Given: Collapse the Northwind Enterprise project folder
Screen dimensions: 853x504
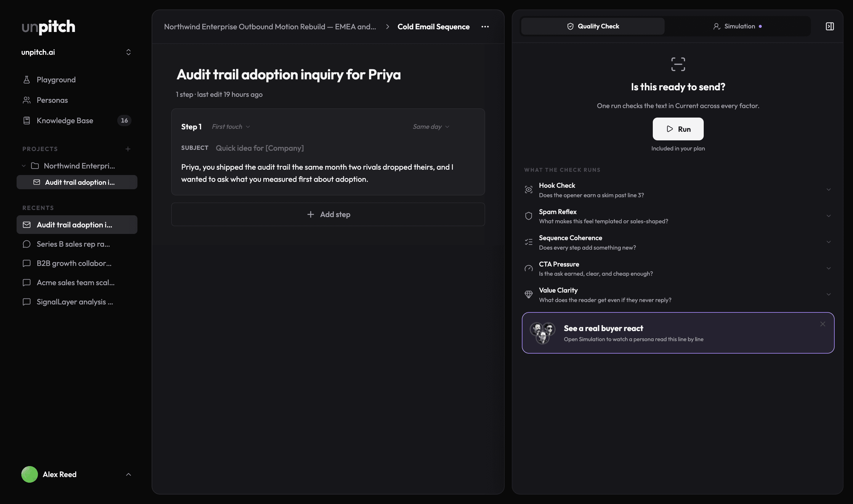Looking at the screenshot, I should point(23,166).
